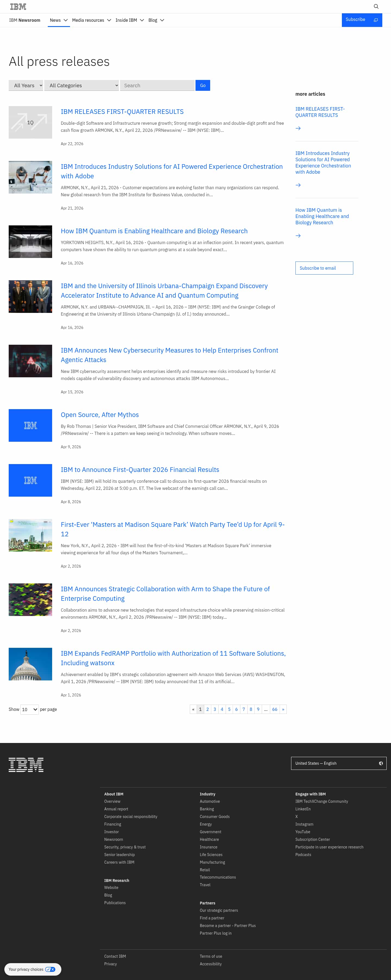Screen dimensions: 391x980
Task: Go to next page with » arrow
Action: (x=283, y=709)
